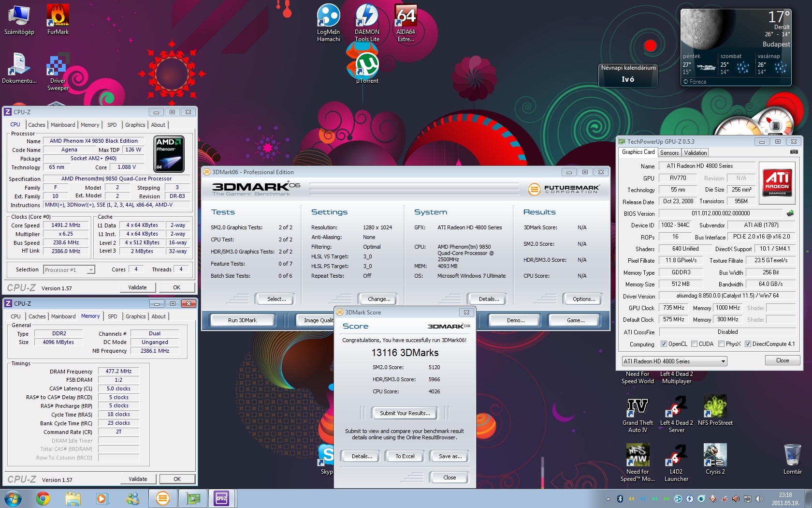This screenshot has width=812, height=508.
Task: Open Windows Explorer from taskbar
Action: [x=73, y=498]
